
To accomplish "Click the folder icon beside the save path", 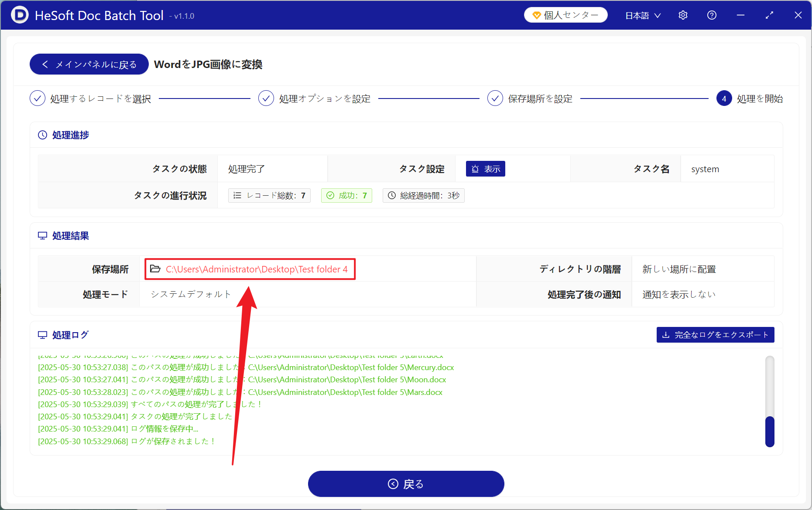I will [155, 269].
